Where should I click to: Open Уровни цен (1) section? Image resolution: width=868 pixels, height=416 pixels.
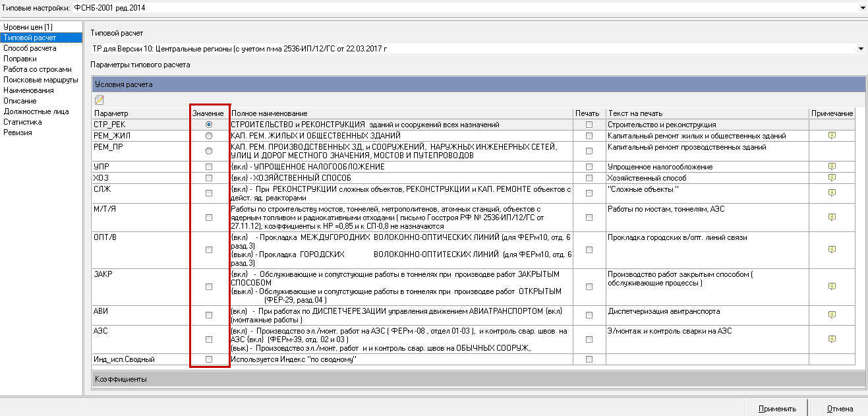click(28, 27)
